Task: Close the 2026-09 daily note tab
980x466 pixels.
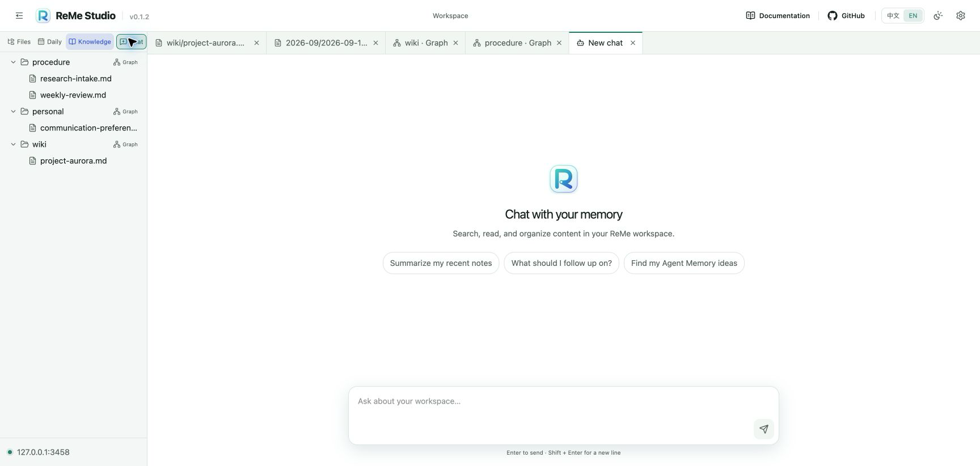Action: pyautogui.click(x=375, y=43)
